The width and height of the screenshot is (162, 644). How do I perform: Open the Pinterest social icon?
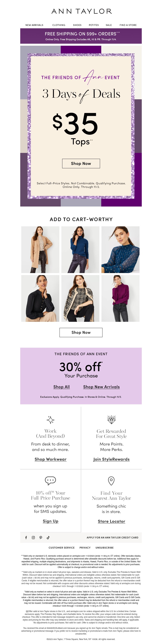[41, 537]
